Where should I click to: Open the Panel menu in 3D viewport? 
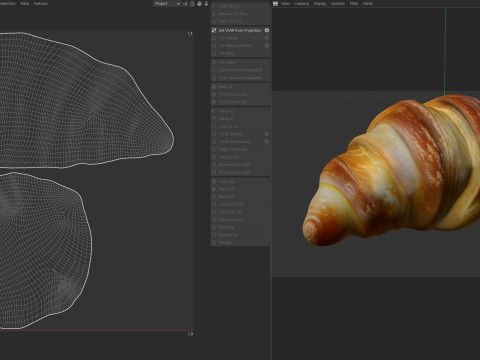(x=368, y=4)
